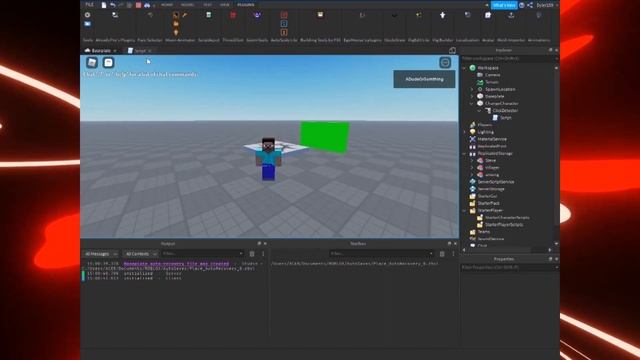
Task: Open the All Messages dropdown in Output
Action: [100, 254]
